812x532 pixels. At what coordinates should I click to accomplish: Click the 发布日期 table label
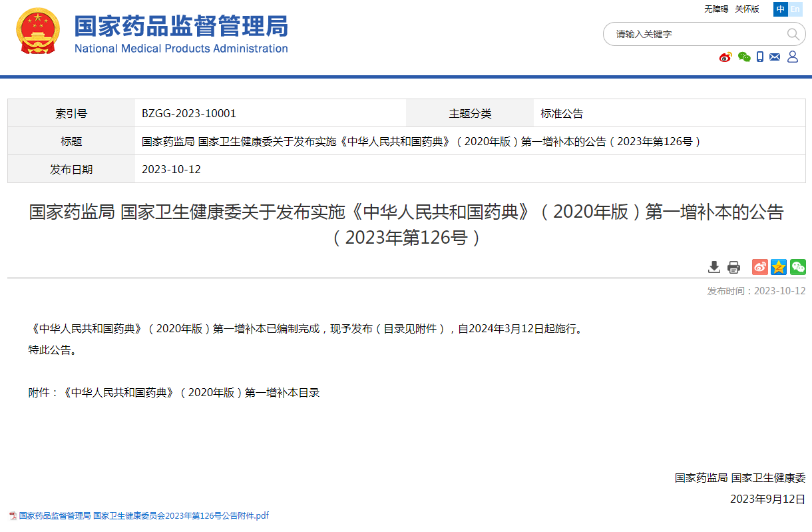(x=71, y=169)
